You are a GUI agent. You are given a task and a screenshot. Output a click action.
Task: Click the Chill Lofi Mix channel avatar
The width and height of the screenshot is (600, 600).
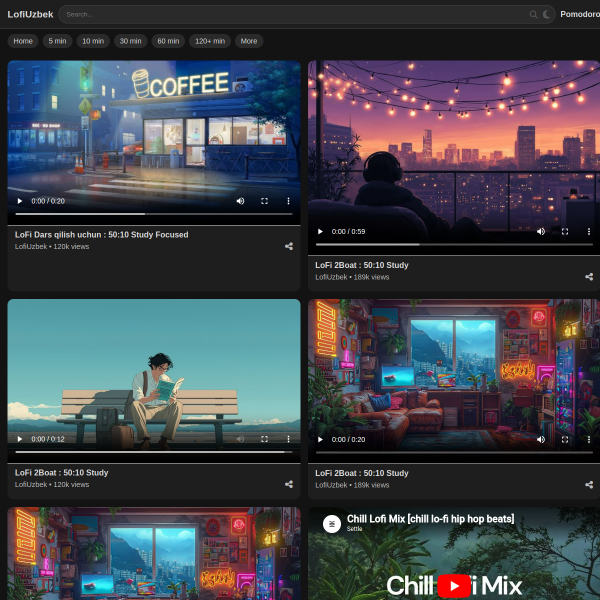[331, 523]
